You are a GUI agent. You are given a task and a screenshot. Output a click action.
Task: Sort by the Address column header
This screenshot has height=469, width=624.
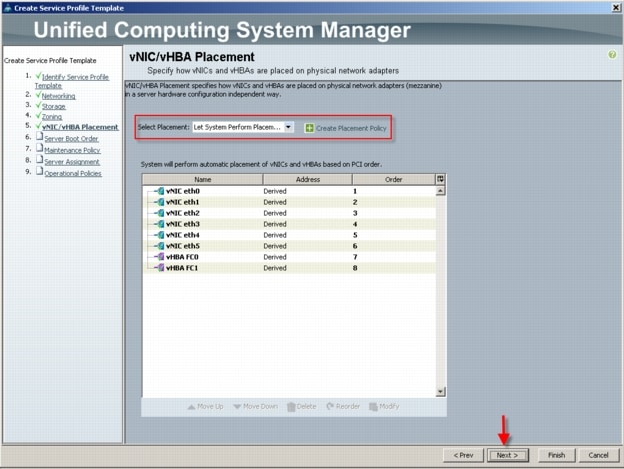click(x=308, y=179)
